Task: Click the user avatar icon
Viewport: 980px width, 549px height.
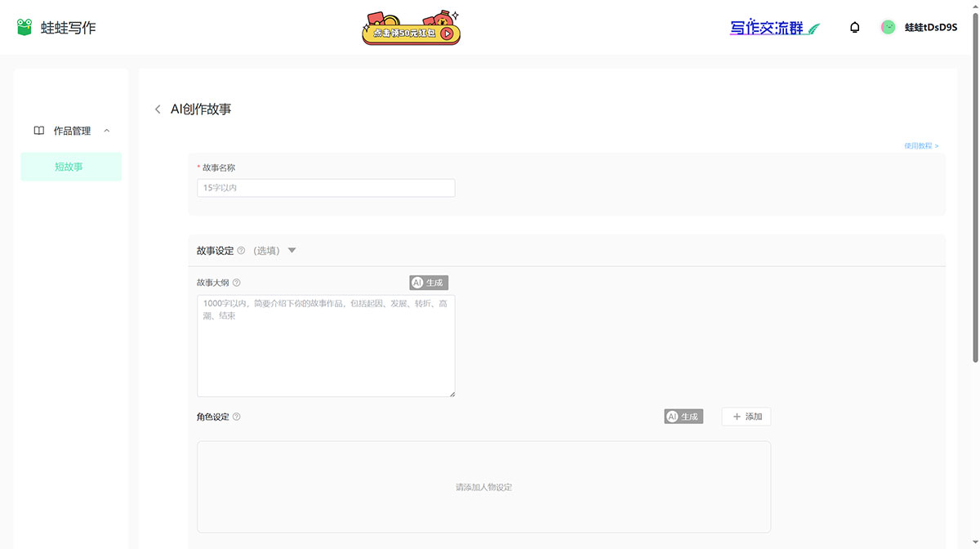Action: [x=888, y=28]
